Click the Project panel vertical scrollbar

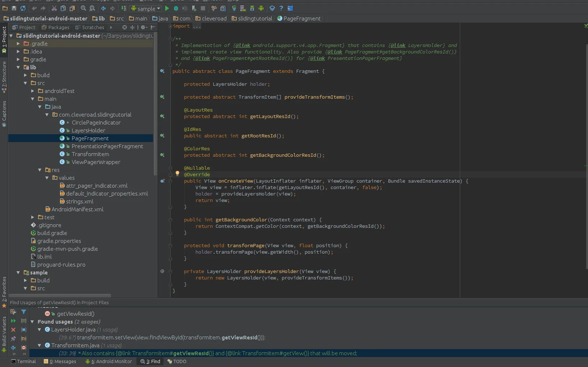click(155, 103)
